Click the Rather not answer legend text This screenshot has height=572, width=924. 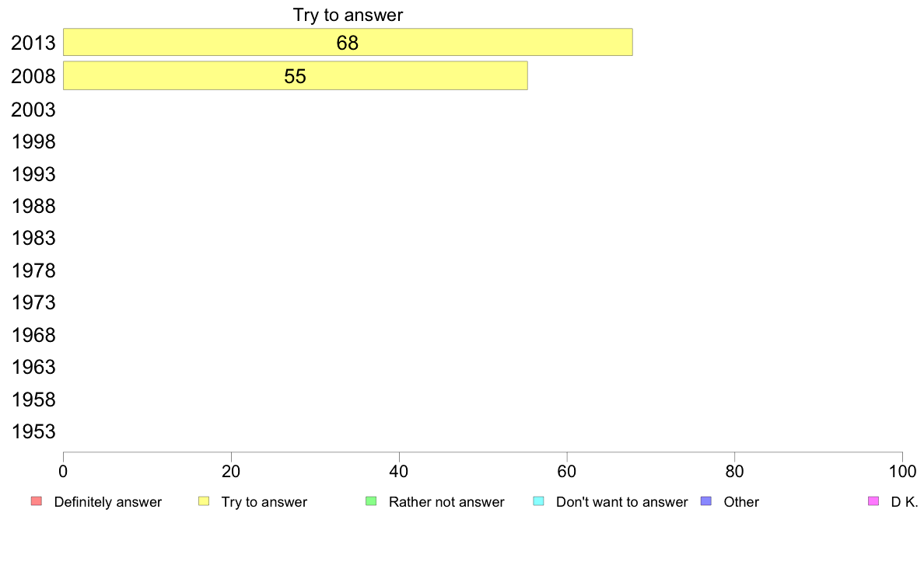(x=446, y=502)
